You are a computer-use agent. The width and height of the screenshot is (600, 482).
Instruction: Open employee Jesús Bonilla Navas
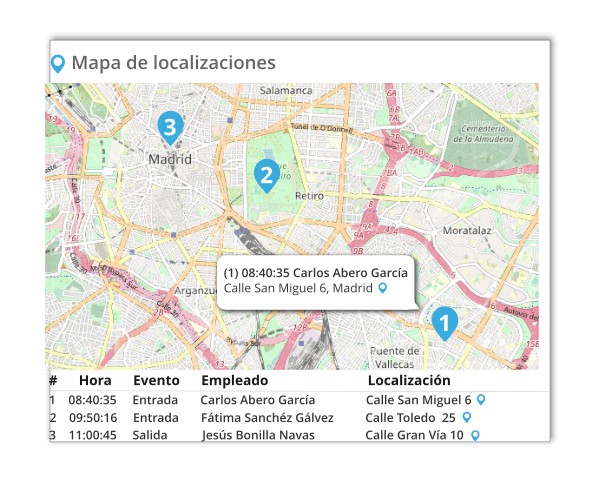[258, 435]
